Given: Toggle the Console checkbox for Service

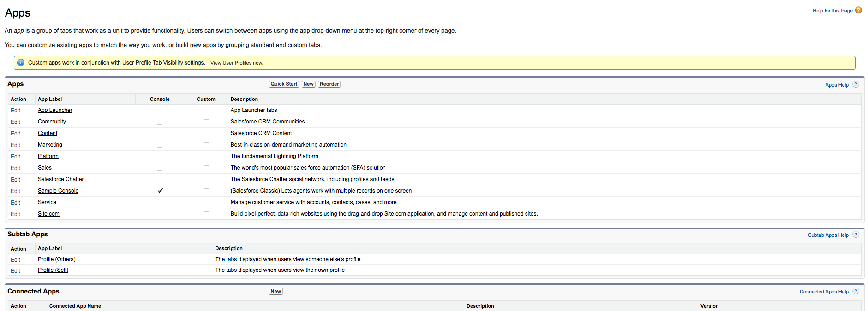Looking at the screenshot, I should (x=160, y=203).
